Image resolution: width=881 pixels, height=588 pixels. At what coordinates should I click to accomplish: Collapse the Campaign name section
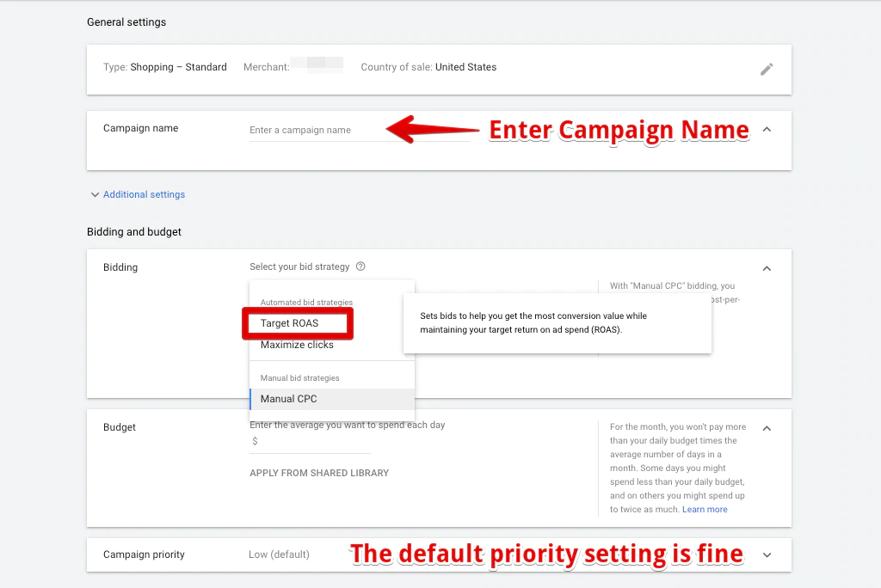point(767,130)
